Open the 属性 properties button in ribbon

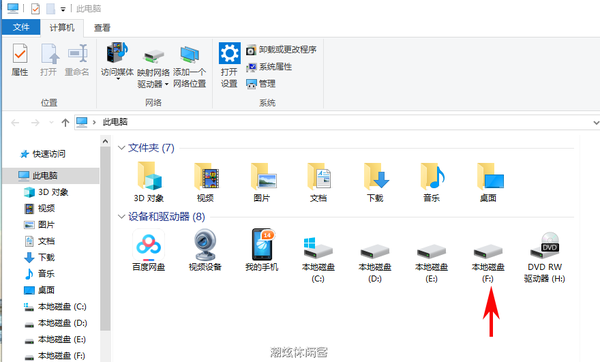(x=20, y=60)
